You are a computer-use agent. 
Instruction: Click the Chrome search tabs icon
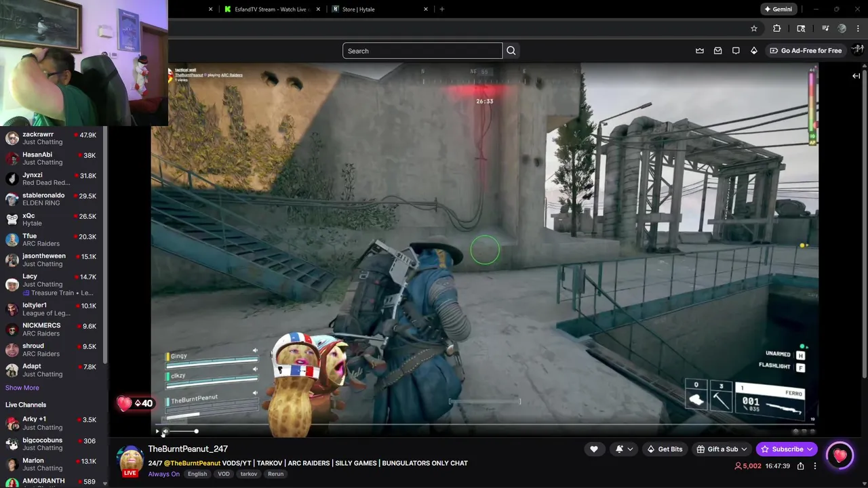[x=801, y=28]
